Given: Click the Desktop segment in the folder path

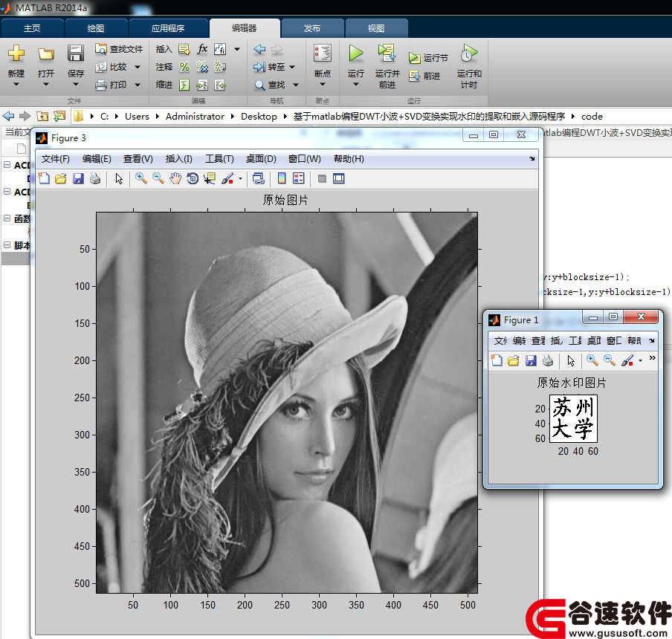Looking at the screenshot, I should click(259, 117).
